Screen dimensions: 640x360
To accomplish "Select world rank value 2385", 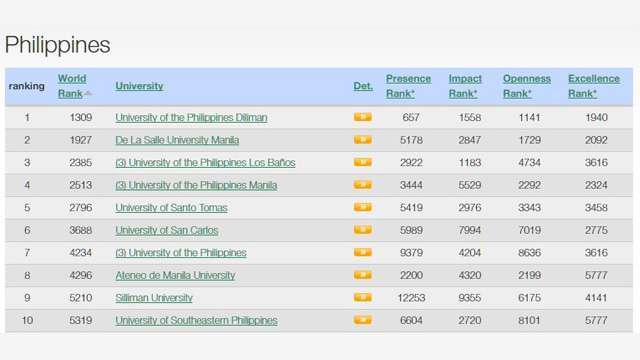I will [x=80, y=162].
